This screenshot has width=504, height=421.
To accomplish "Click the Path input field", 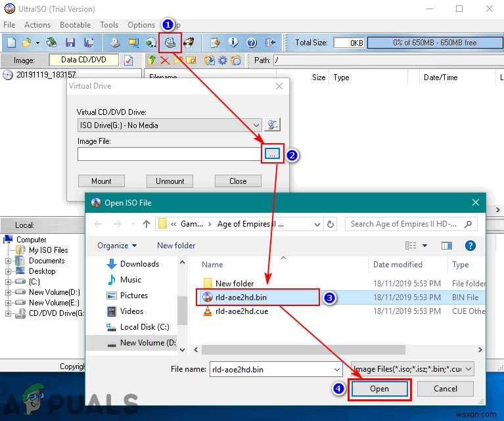I will pyautogui.click(x=388, y=60).
